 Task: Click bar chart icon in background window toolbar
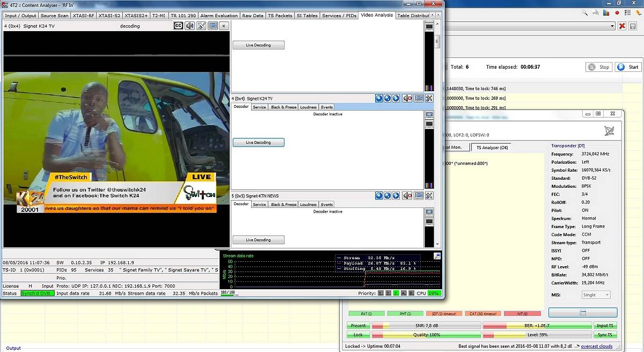(x=605, y=12)
